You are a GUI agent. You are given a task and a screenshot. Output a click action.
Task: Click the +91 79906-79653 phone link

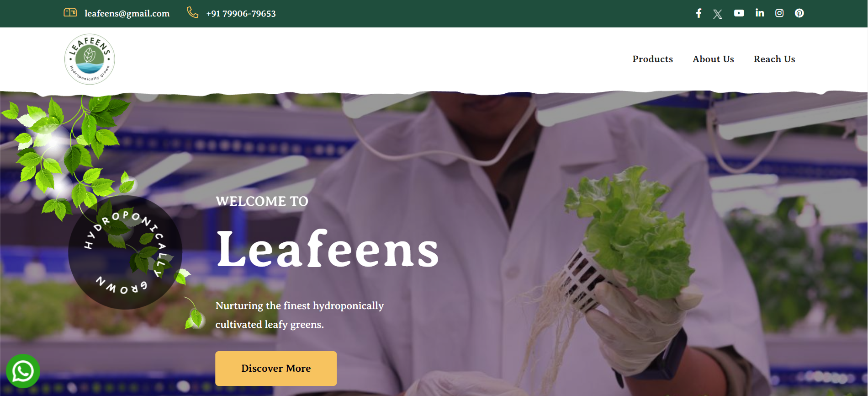pos(241,14)
